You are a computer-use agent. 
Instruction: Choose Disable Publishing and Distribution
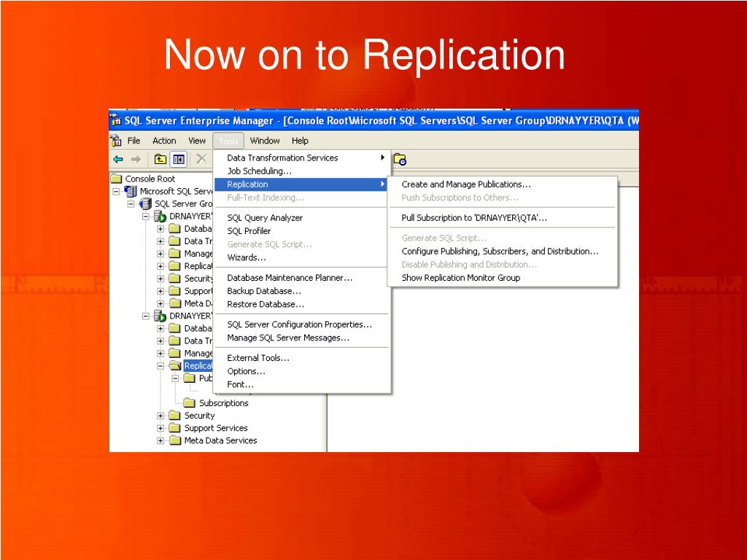click(x=503, y=264)
